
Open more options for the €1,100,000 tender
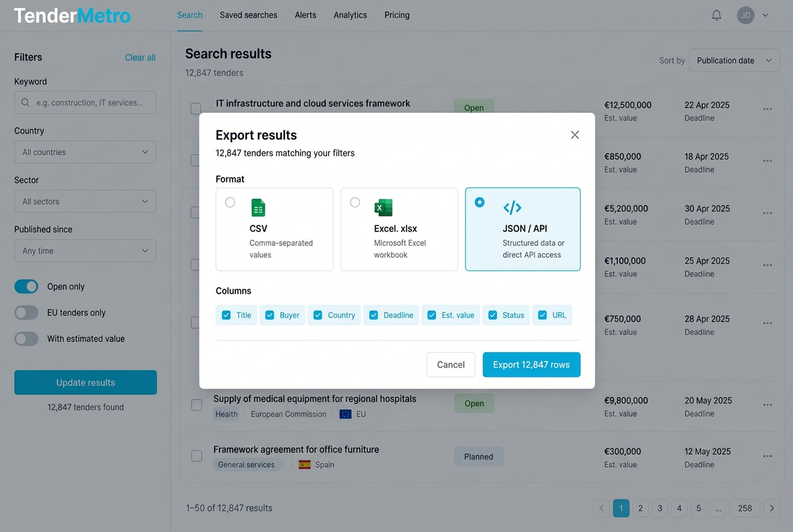click(x=767, y=265)
